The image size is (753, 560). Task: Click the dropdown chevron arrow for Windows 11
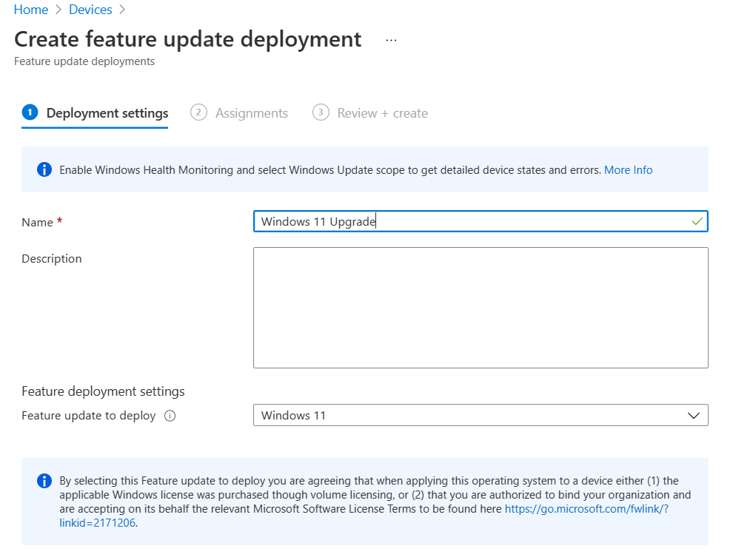694,416
